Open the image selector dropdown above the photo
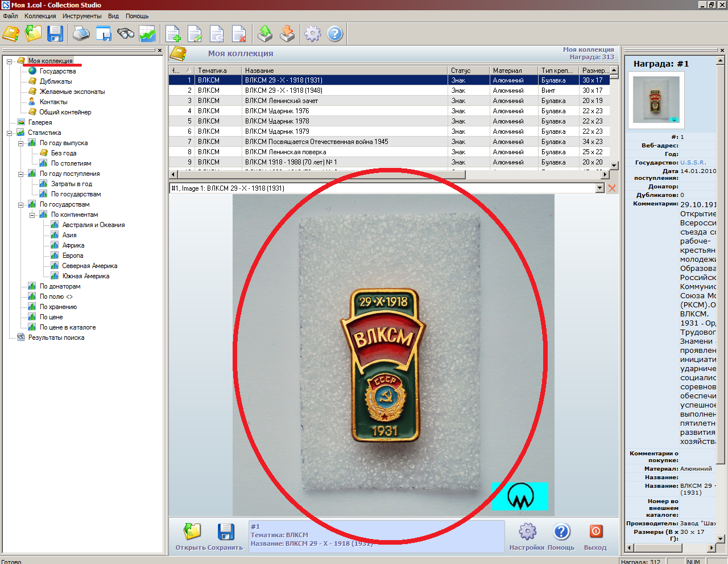Viewport: 728px width, 564px height. pos(600,188)
